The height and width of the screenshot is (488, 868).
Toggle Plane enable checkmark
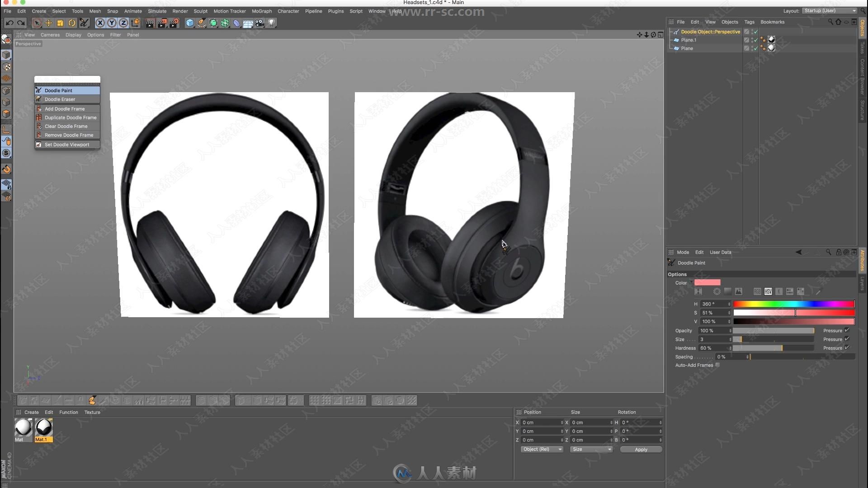click(755, 48)
